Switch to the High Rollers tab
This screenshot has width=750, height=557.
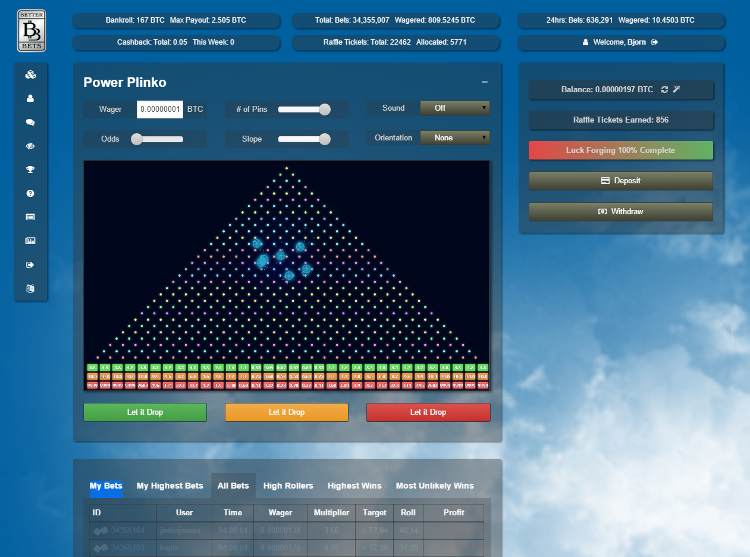(288, 486)
